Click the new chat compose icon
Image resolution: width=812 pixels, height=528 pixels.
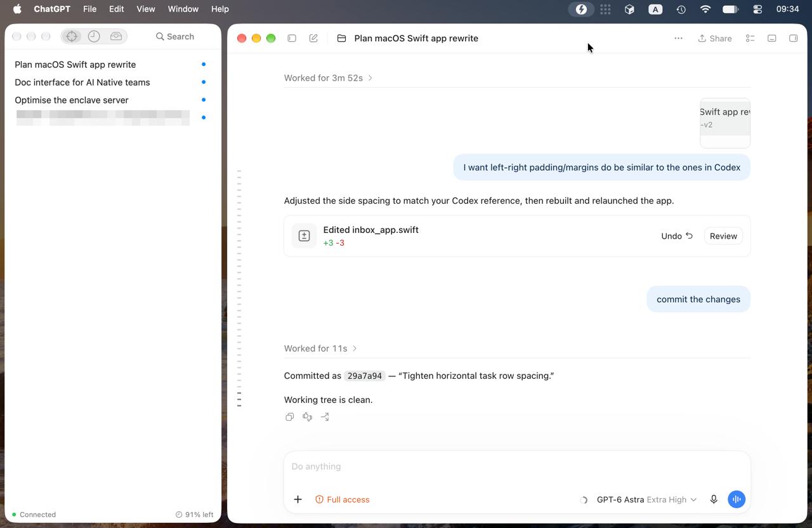pos(313,38)
